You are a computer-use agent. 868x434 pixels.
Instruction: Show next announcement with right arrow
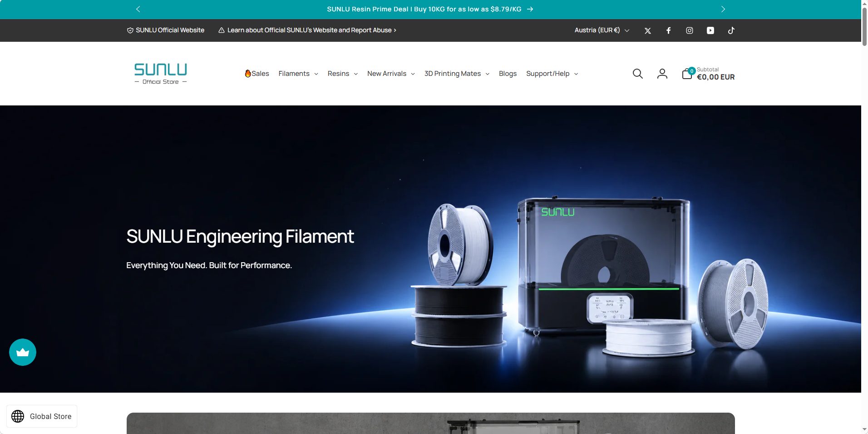tap(723, 9)
